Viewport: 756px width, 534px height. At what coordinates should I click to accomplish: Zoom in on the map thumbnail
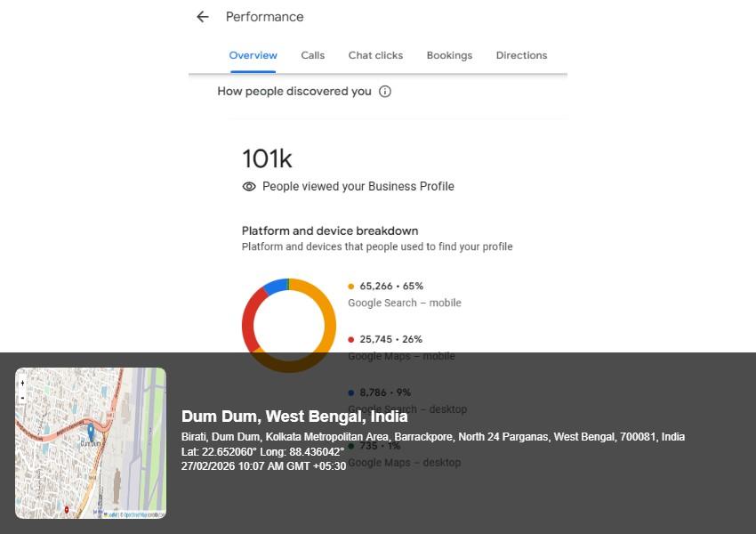[x=22, y=383]
